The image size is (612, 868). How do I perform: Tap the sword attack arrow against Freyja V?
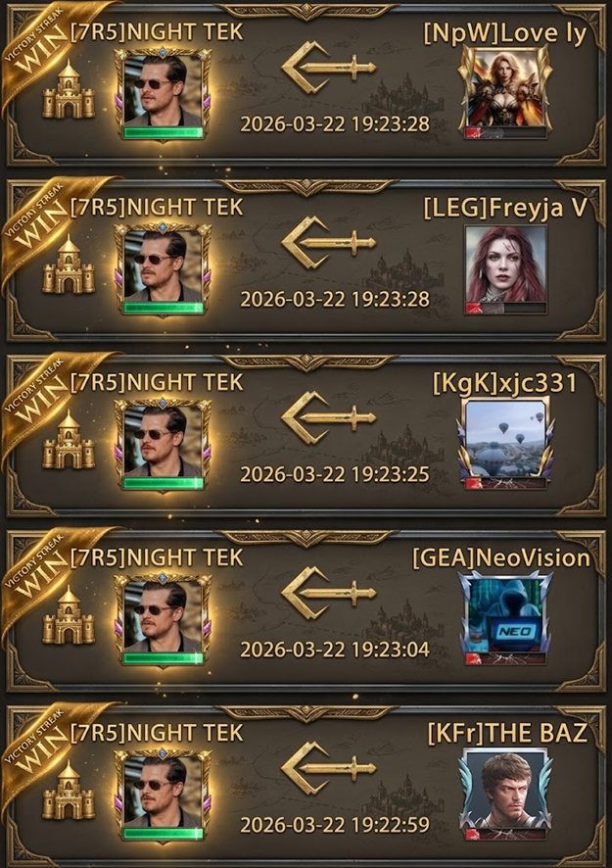pos(329,242)
